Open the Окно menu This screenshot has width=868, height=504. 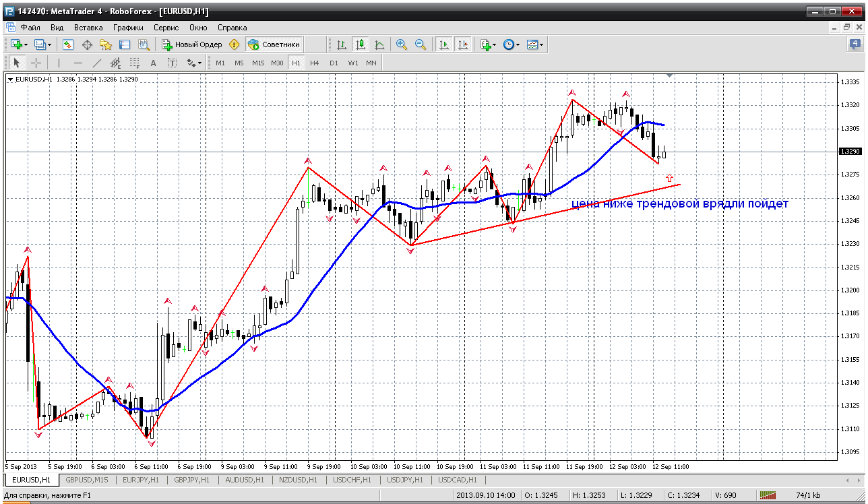(198, 28)
